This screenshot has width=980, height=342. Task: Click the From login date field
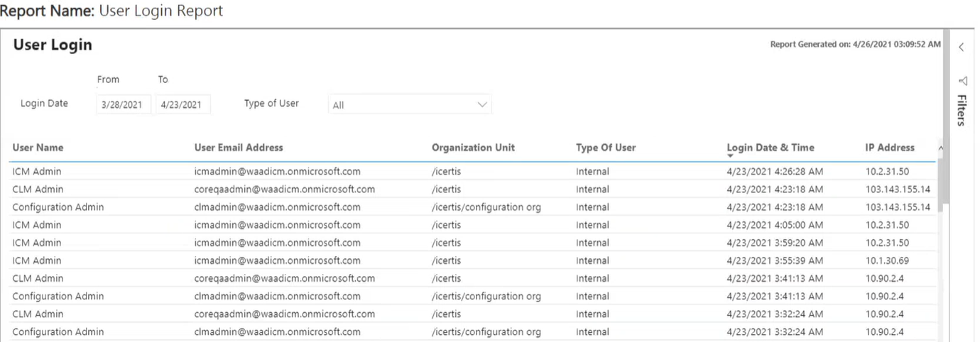coord(123,104)
